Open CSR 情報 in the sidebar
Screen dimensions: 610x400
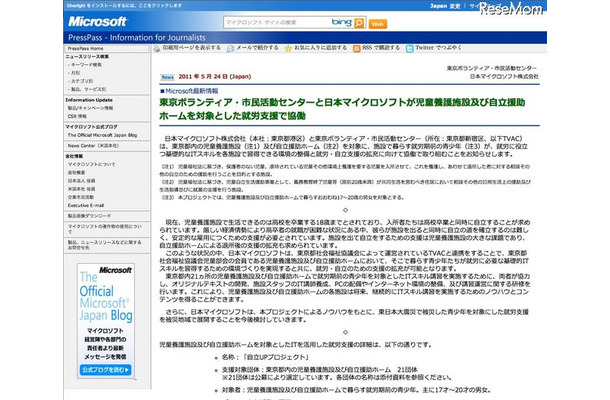point(77,116)
